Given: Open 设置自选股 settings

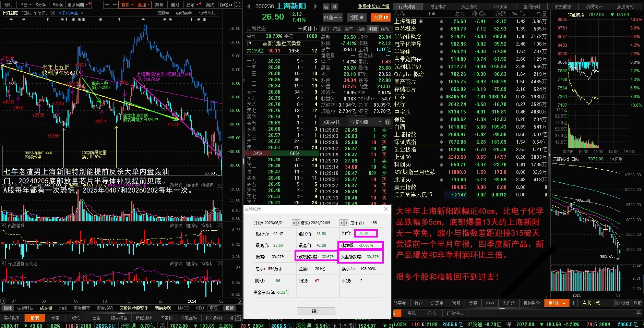Looking at the screenshot, I should point(628,303).
